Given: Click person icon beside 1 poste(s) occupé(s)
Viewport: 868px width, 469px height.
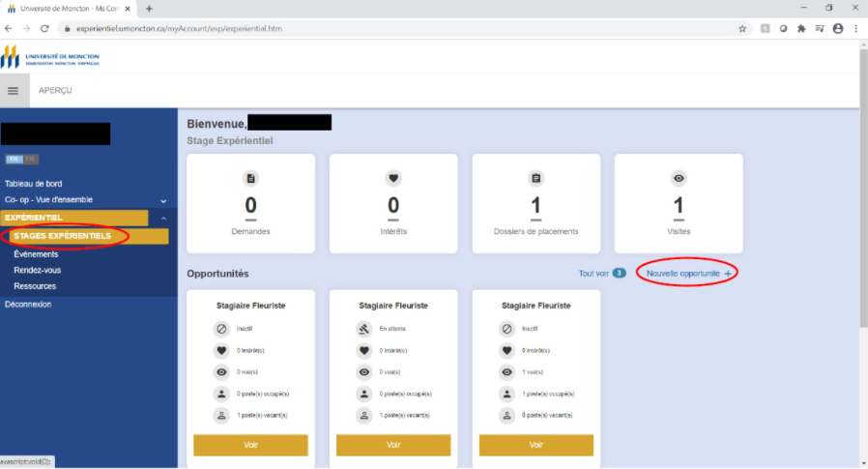Looking at the screenshot, I should (x=506, y=394).
